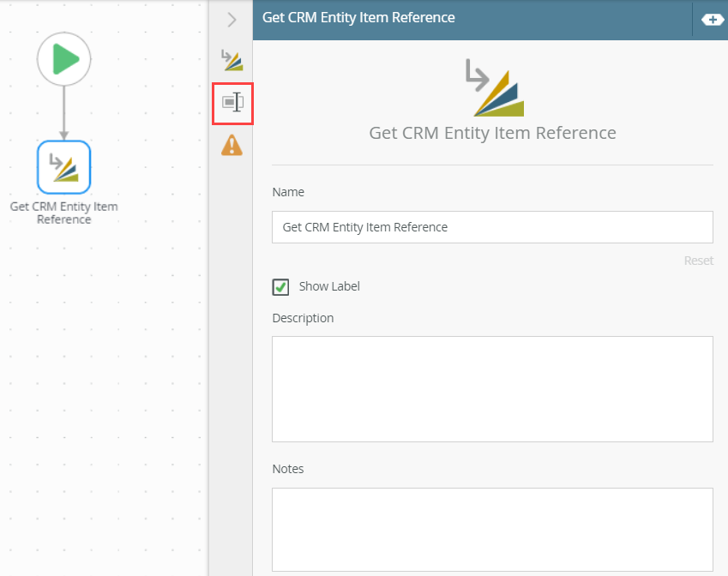Select the connector arrow between Start and step
Screen dimensions: 728x576
coord(64,111)
